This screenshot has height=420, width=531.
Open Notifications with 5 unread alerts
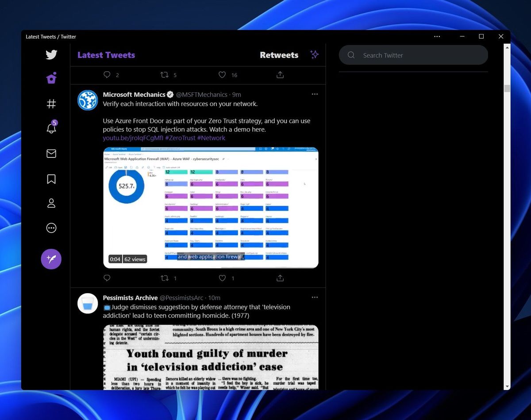[x=51, y=129]
